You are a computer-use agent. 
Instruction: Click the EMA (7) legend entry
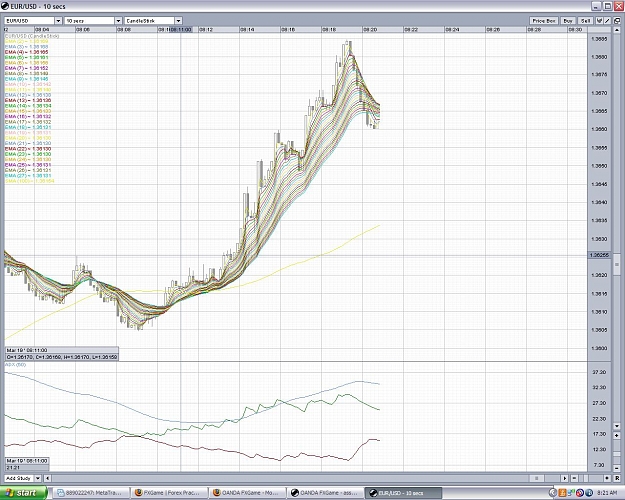tap(27, 68)
